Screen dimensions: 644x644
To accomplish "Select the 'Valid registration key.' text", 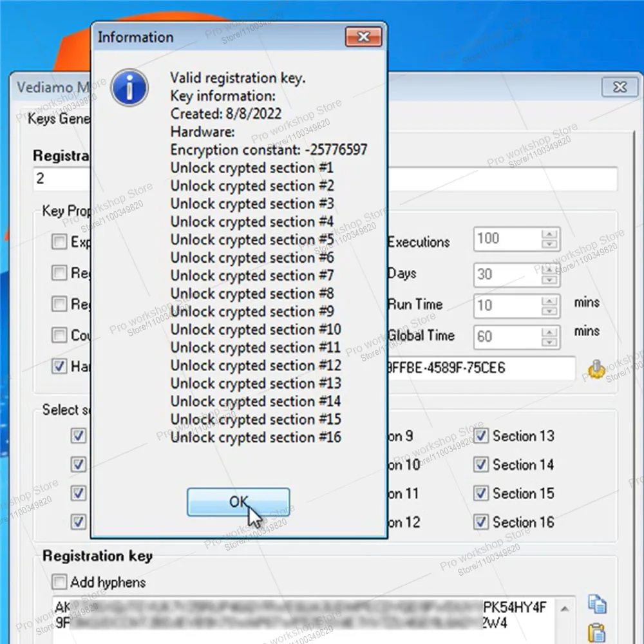I will [x=238, y=78].
